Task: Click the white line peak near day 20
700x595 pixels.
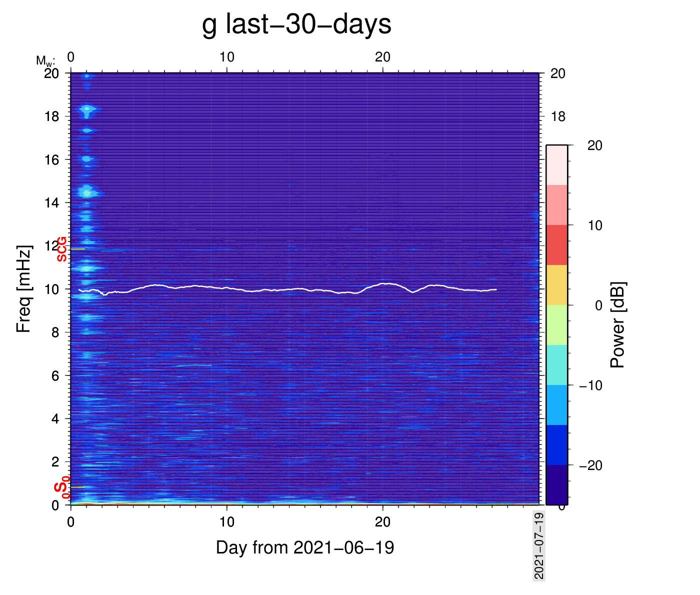Action: (x=384, y=283)
